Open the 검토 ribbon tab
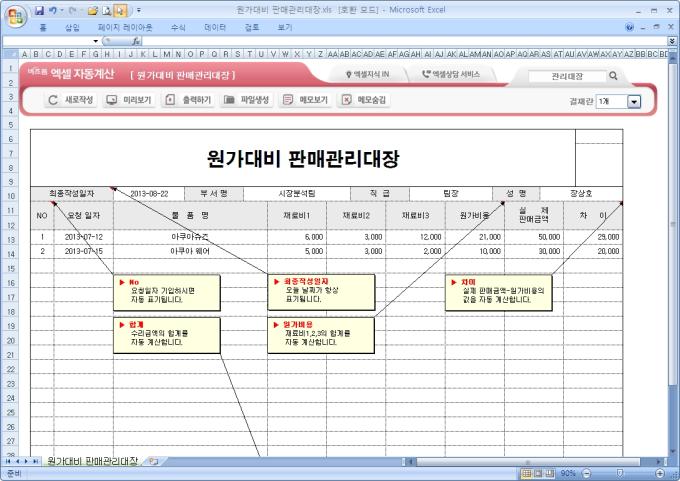This screenshot has width=680, height=481. (x=252, y=27)
